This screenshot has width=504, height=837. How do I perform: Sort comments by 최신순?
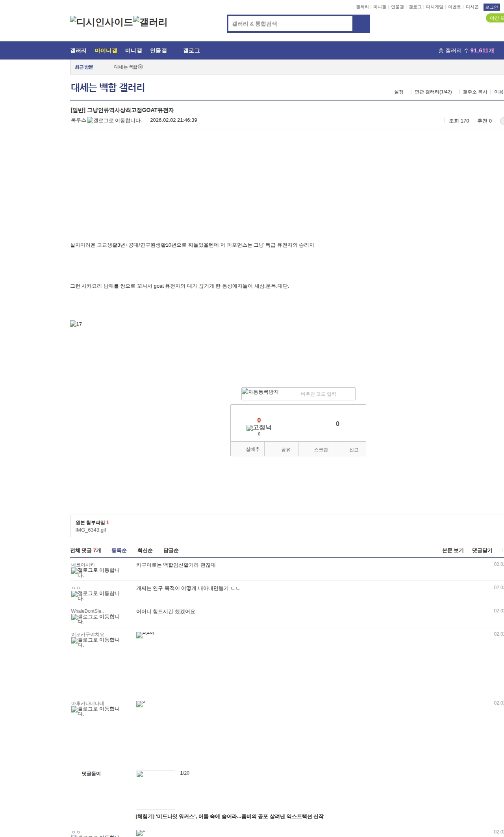[145, 551]
